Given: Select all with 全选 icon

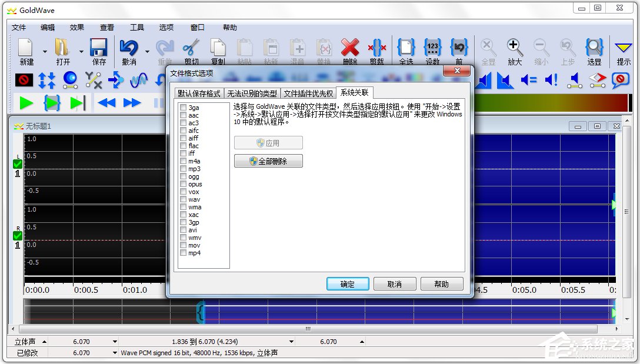Looking at the screenshot, I should [x=406, y=48].
